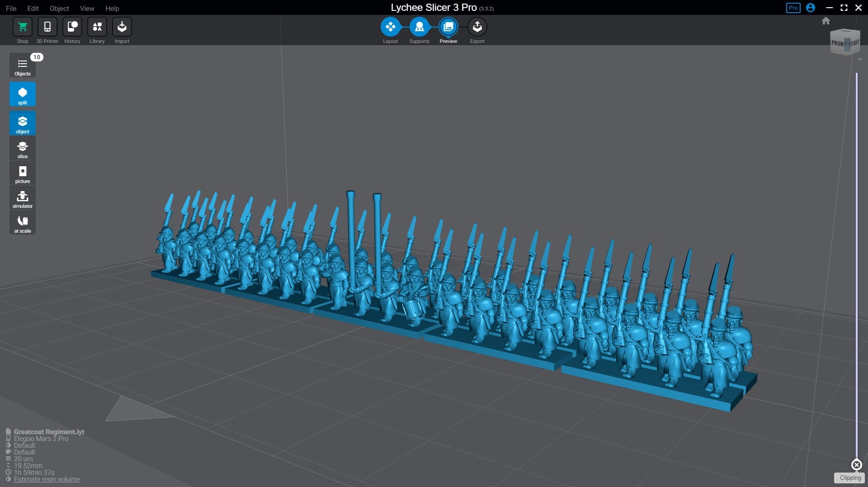Toggle the split view mode

(x=22, y=94)
